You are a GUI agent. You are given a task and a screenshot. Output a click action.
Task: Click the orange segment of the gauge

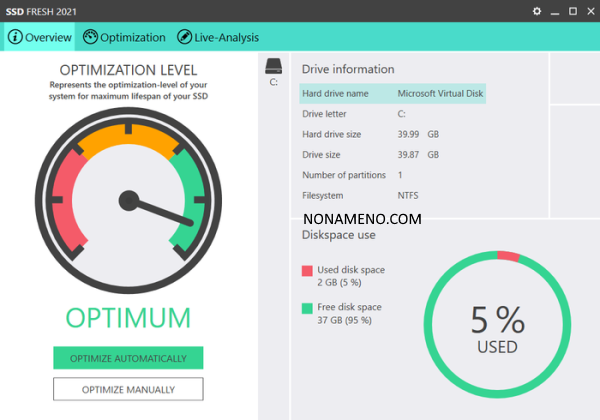(x=128, y=138)
